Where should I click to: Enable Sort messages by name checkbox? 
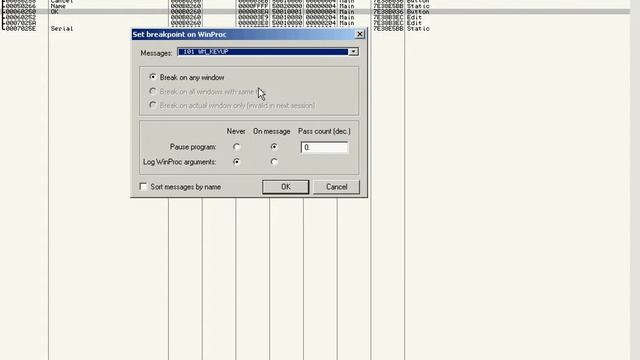coord(143,187)
